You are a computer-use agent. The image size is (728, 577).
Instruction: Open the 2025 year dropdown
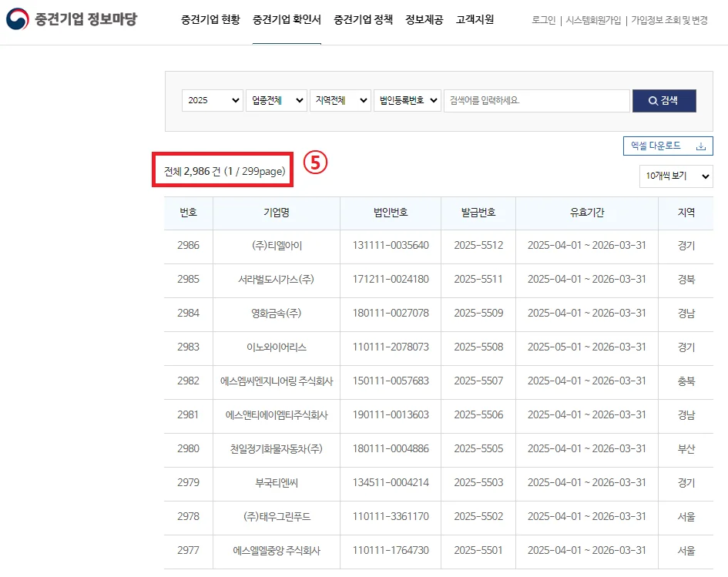(213, 101)
